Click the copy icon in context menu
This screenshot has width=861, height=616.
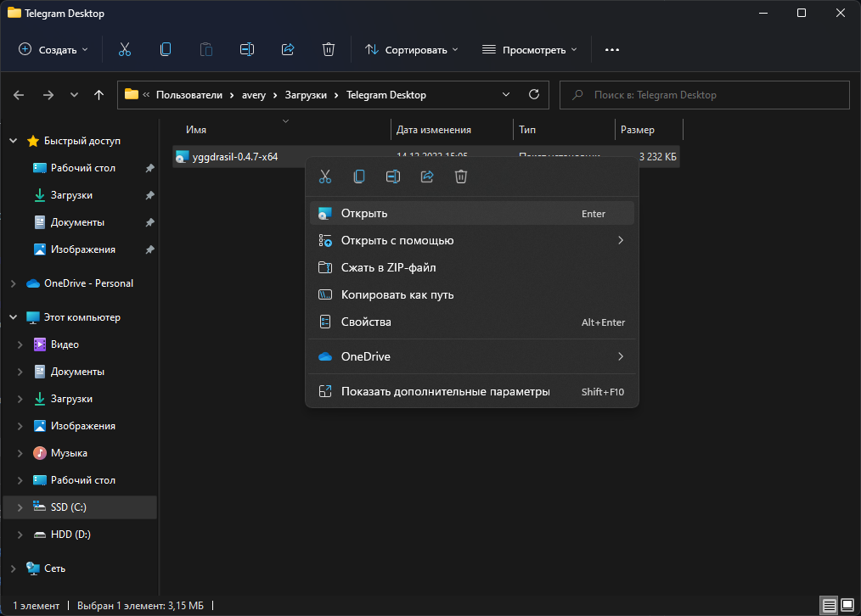pos(359,176)
